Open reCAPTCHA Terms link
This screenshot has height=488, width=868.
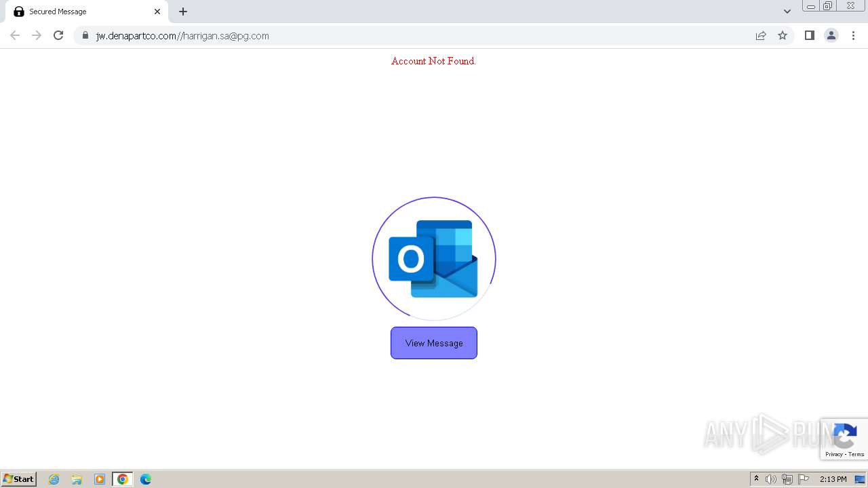coord(856,454)
